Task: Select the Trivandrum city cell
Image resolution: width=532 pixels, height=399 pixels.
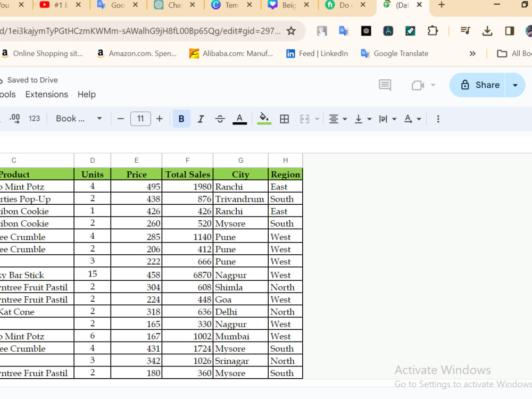Action: (240, 199)
